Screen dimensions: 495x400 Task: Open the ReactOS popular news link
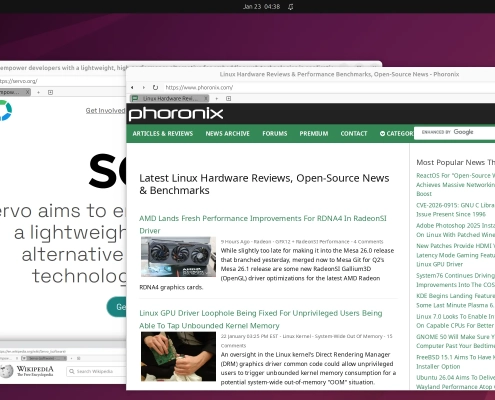pos(455,184)
